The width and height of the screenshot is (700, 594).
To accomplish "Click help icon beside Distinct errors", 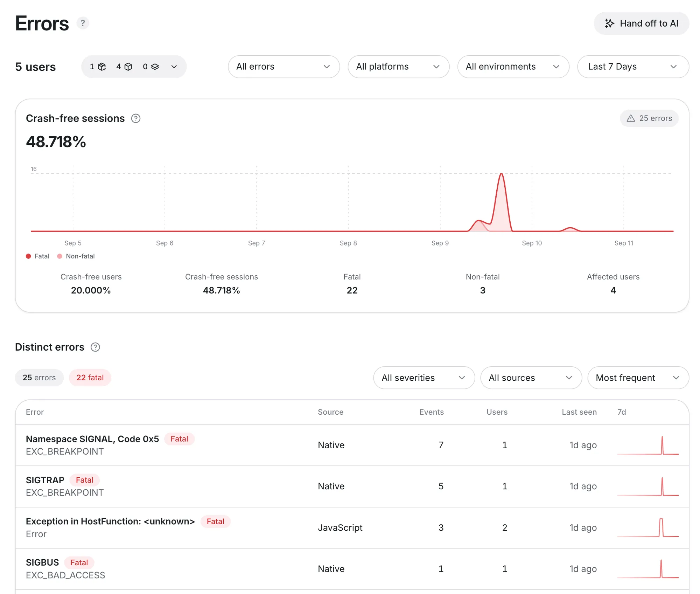I will tap(95, 347).
